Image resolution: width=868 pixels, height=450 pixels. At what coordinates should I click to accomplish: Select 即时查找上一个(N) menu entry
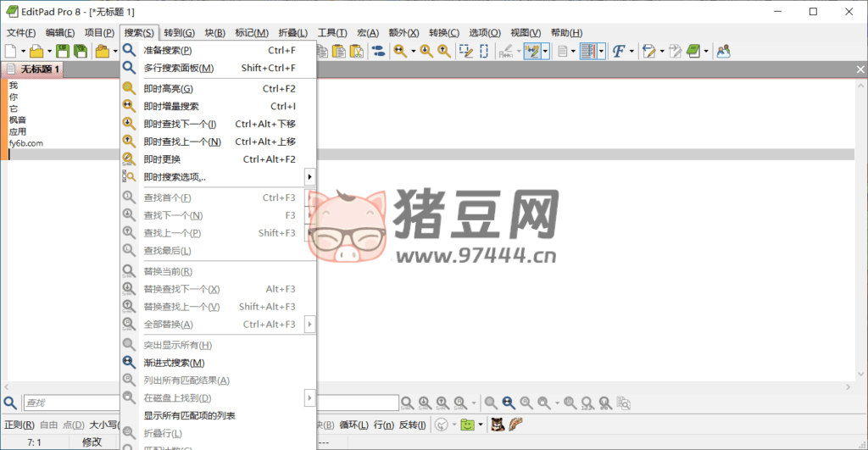218,142
